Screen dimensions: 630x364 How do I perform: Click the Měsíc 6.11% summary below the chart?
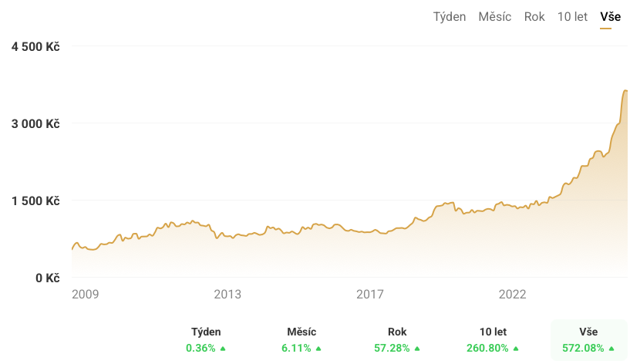coord(301,340)
